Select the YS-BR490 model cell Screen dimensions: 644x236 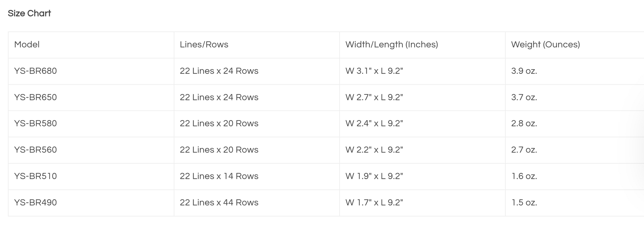(x=35, y=203)
